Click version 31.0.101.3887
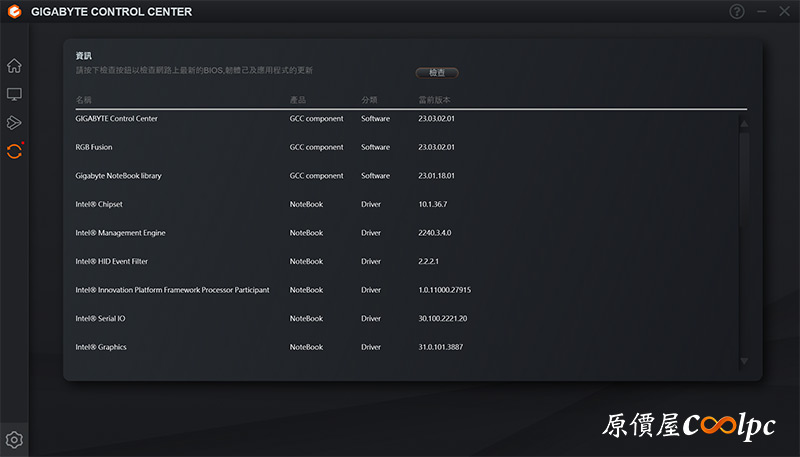The image size is (800, 457). coord(441,347)
